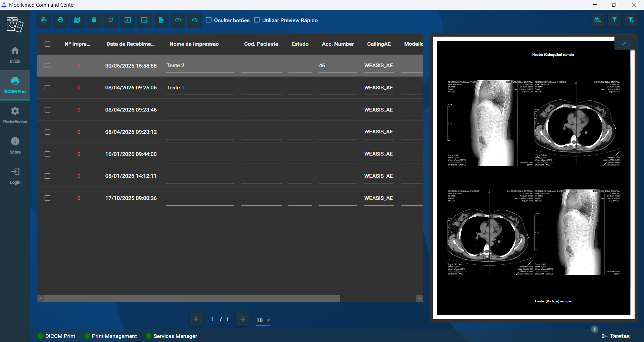This screenshot has width=644, height=342.
Task: Click the plain chain link icon
Action: pyautogui.click(x=178, y=20)
